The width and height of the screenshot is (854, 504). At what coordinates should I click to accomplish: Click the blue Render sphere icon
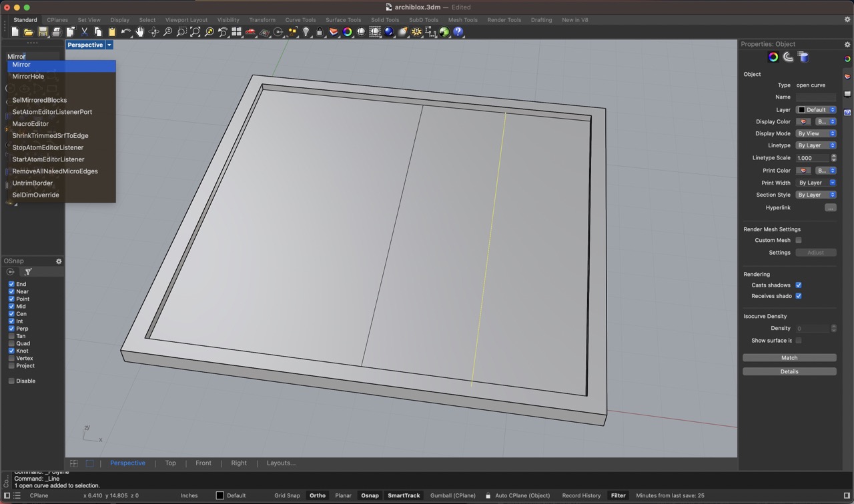388,32
